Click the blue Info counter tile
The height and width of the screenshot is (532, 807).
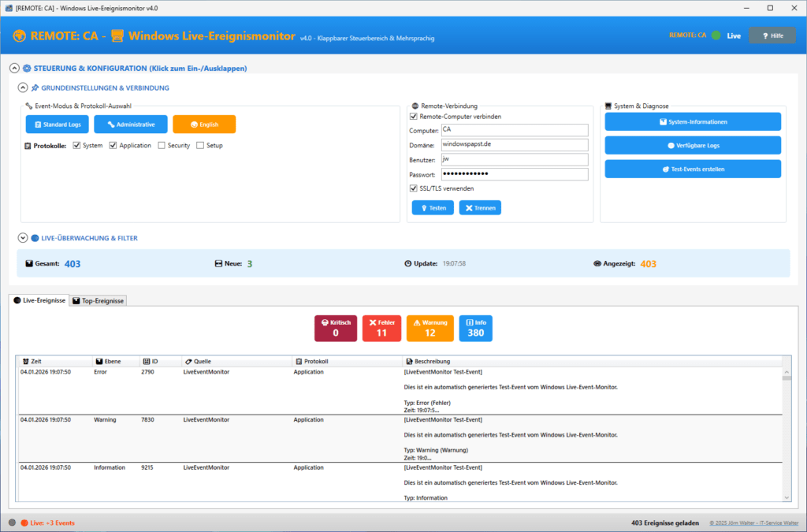coord(475,328)
